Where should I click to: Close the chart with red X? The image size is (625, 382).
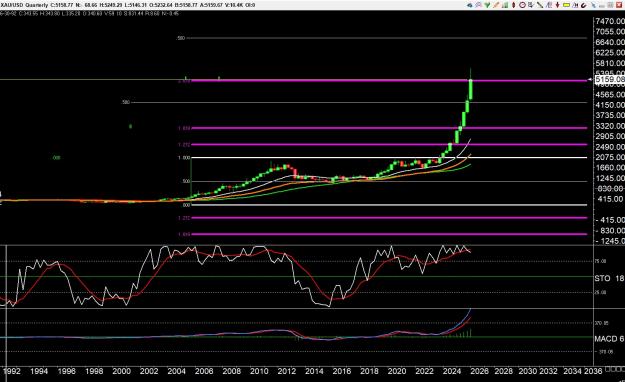tap(619, 5)
